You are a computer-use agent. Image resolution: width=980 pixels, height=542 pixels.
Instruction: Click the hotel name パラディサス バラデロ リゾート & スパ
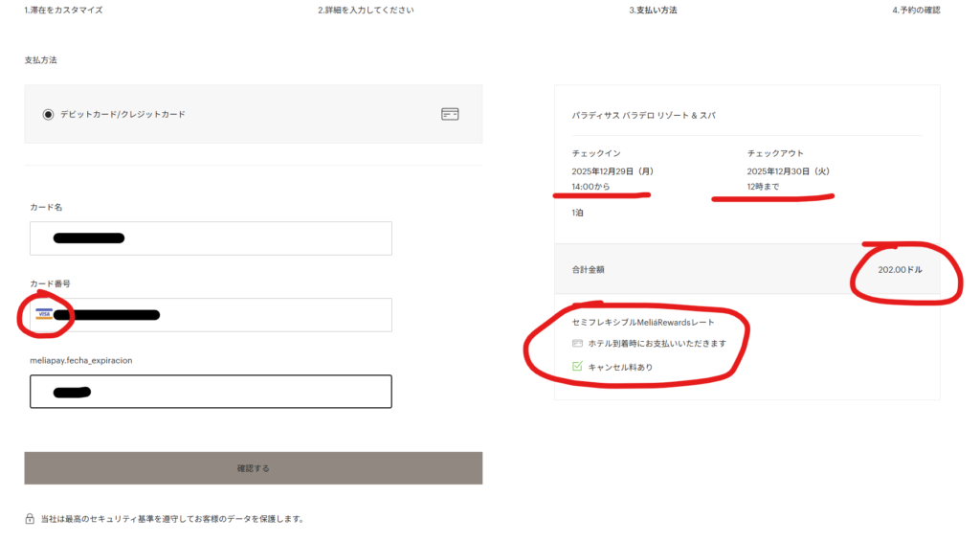[x=643, y=115]
